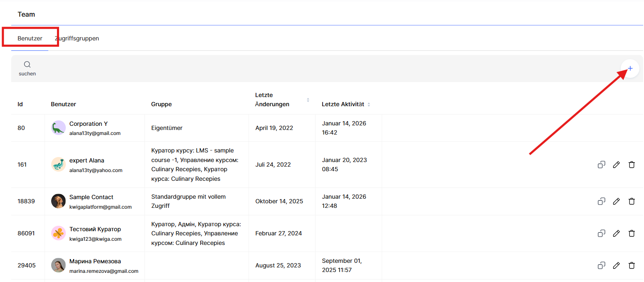Open the search magnifier icon
The image size is (644, 282).
point(27,65)
